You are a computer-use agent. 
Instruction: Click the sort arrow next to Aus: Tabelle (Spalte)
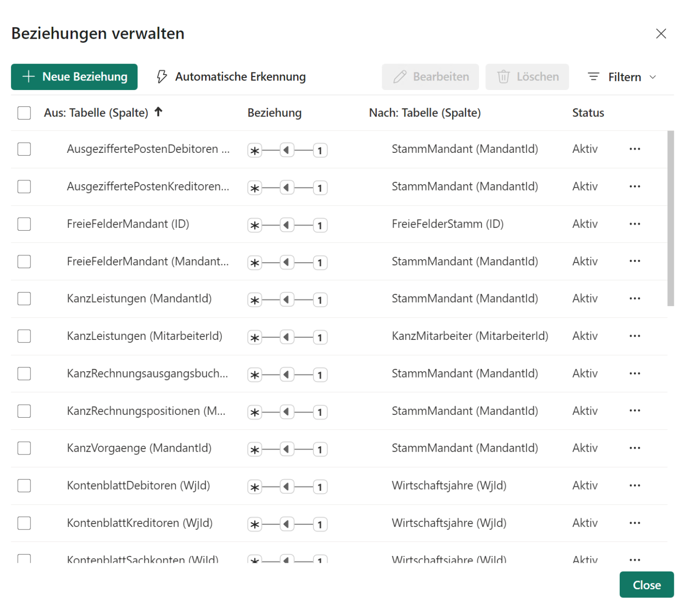(158, 111)
